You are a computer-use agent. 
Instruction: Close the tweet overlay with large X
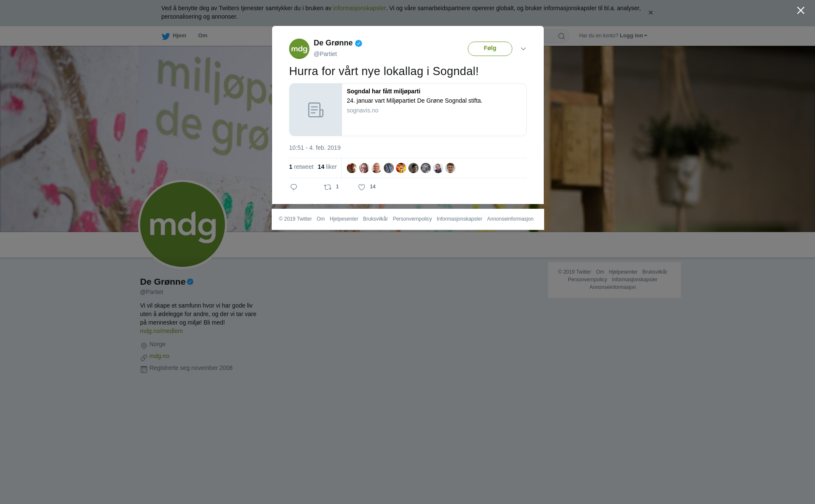pyautogui.click(x=801, y=11)
